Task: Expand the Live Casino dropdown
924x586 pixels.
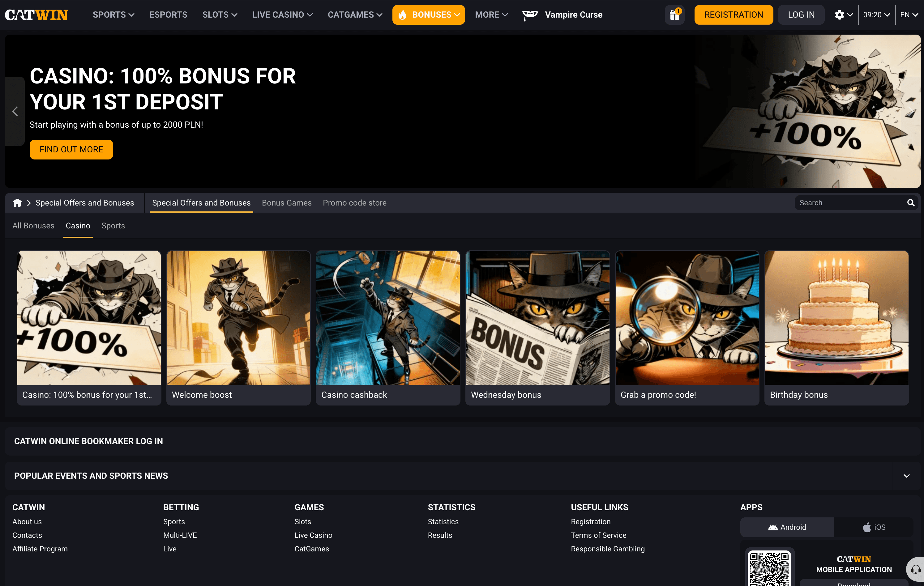Action: (282, 15)
